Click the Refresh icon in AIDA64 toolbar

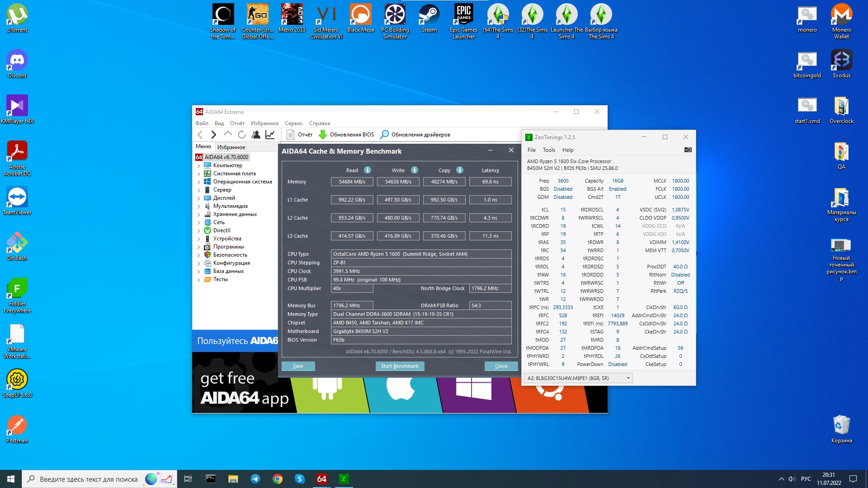point(242,135)
